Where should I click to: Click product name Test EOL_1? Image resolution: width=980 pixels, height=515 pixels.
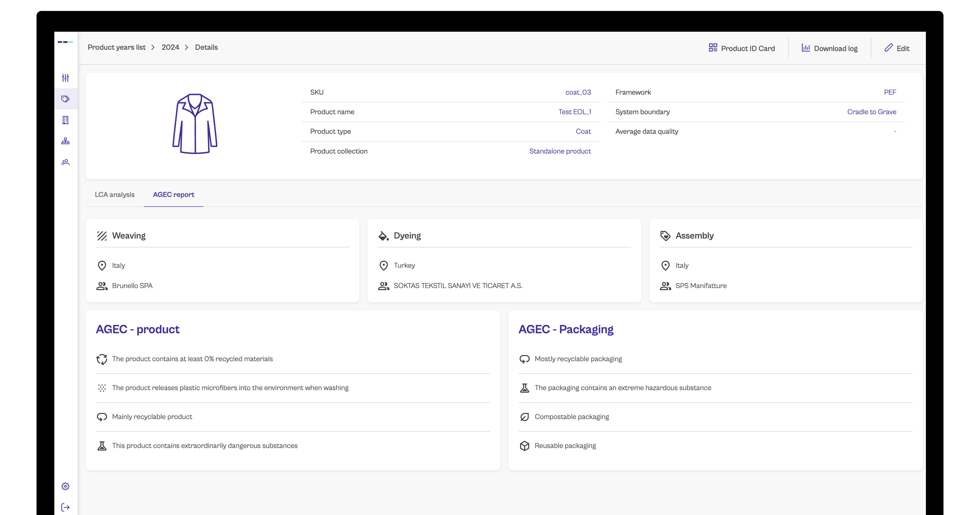(x=574, y=112)
